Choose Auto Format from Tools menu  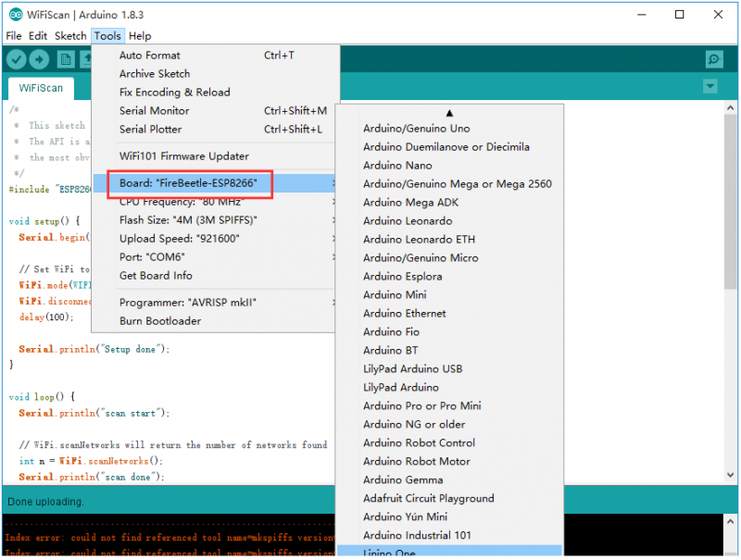[216, 56]
